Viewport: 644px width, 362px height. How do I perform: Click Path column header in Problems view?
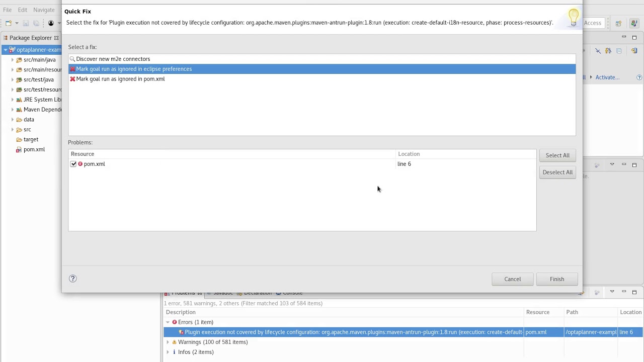point(591,312)
